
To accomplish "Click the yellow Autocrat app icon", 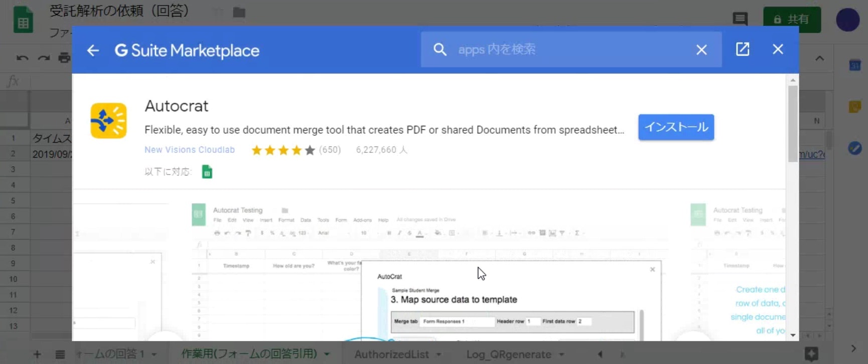I will tap(108, 121).
